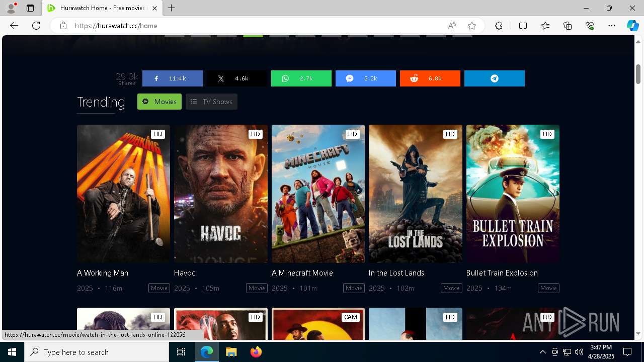Open browser Extensions puzzle icon
The height and width of the screenshot is (362, 644).
[499, 26]
